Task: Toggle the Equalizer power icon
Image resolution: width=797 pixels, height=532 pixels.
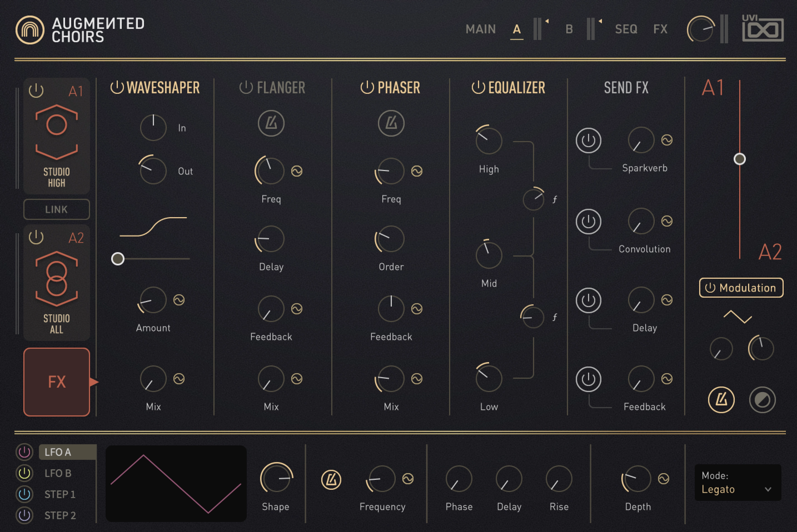Action: 478,87
